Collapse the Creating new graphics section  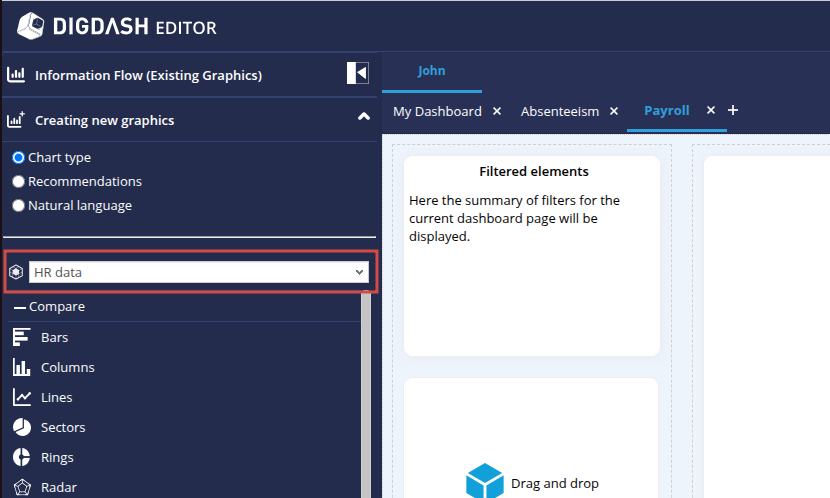[x=363, y=118]
